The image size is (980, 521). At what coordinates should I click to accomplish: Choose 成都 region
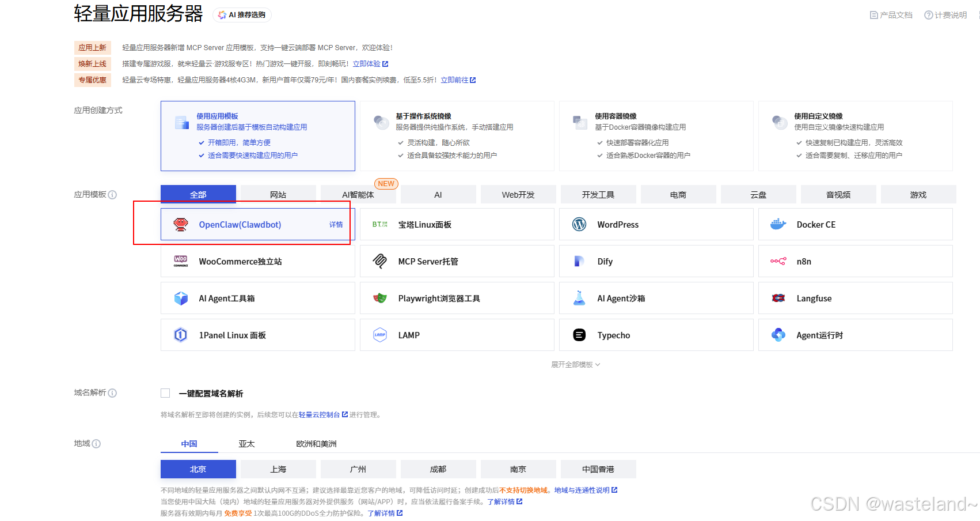point(438,469)
